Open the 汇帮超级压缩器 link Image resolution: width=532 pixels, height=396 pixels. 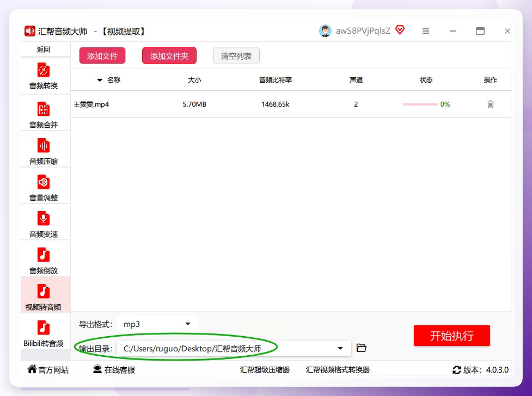(265, 369)
